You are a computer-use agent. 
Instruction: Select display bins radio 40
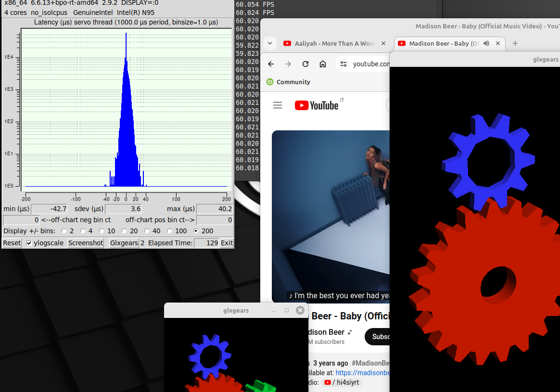click(x=147, y=231)
